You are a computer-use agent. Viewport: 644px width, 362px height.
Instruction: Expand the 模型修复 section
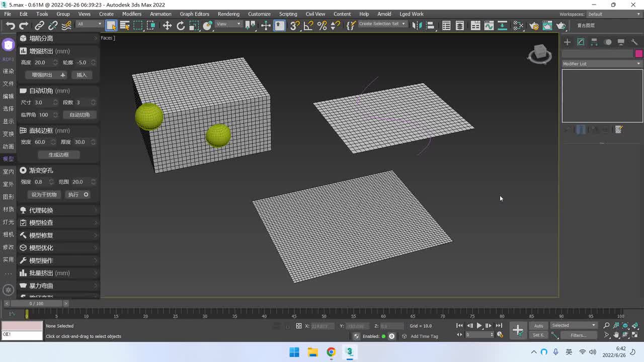coord(58,235)
